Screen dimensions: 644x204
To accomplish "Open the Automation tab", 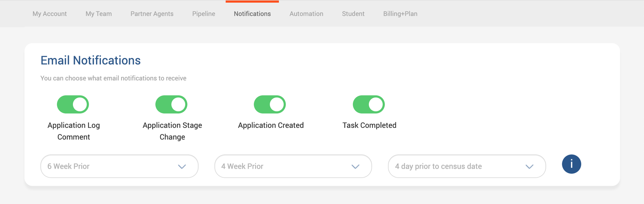I will tap(306, 14).
